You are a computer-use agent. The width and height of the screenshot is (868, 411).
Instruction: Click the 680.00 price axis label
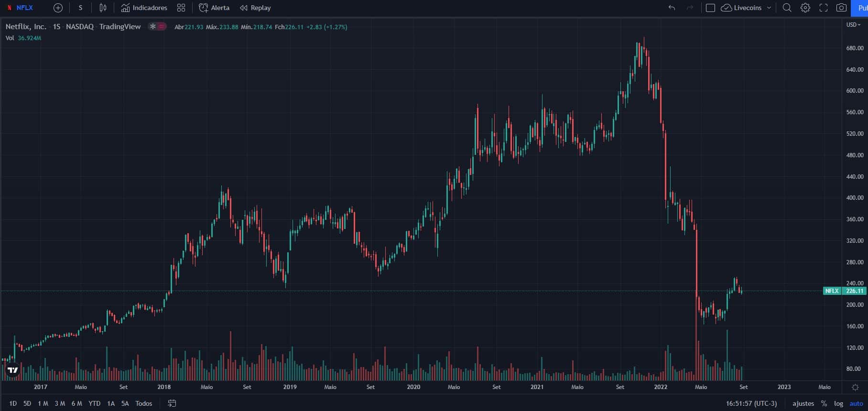pos(855,48)
